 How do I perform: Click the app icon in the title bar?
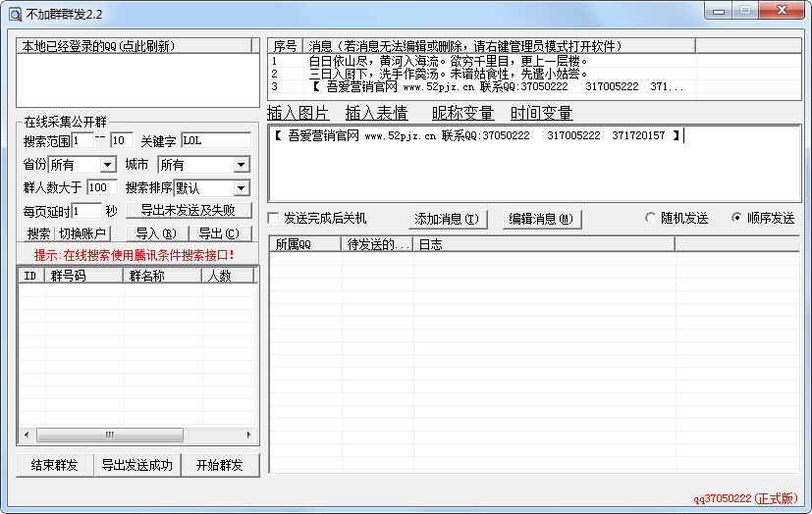15,12
